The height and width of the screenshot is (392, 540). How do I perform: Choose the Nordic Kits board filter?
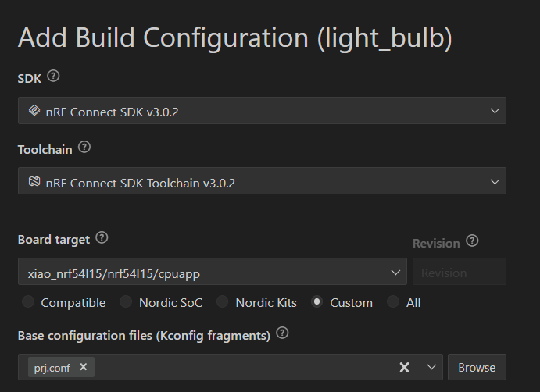(222, 301)
